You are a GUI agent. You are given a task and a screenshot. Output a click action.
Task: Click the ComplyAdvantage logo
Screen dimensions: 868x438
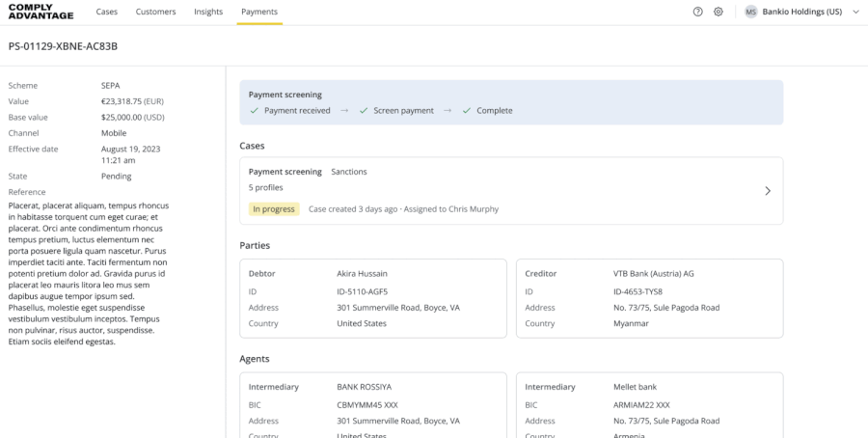(x=41, y=12)
